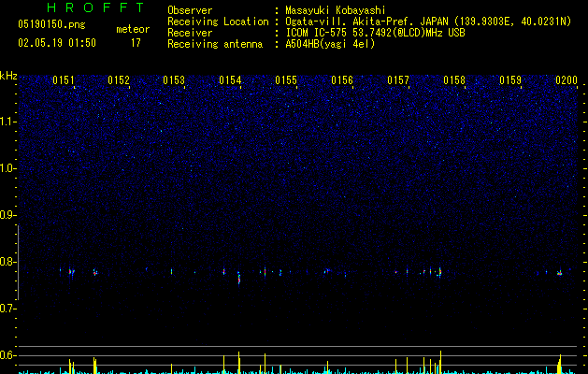
Task: Click the 0152 time marker
Action: click(x=119, y=80)
